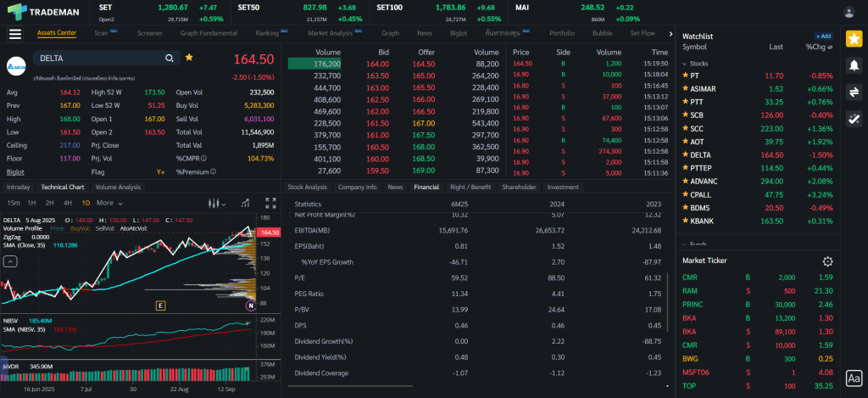The width and height of the screenshot is (868, 398).
Task: Click the SET50 index box
Action: pos(300,12)
